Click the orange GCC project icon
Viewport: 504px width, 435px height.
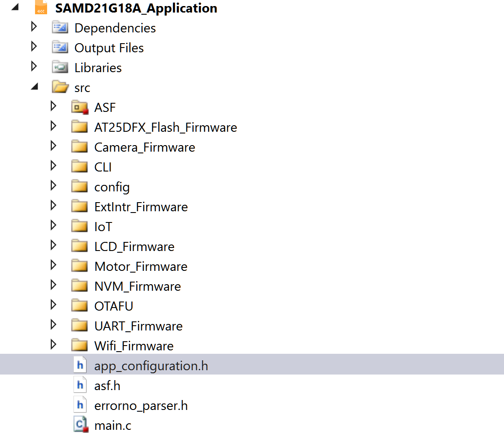click(41, 7)
